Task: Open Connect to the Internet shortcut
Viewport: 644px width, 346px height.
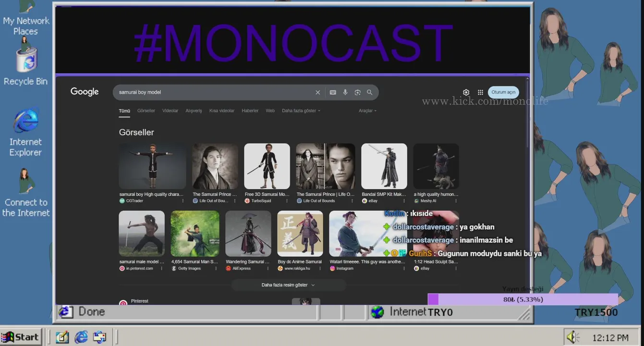Action: [25, 192]
